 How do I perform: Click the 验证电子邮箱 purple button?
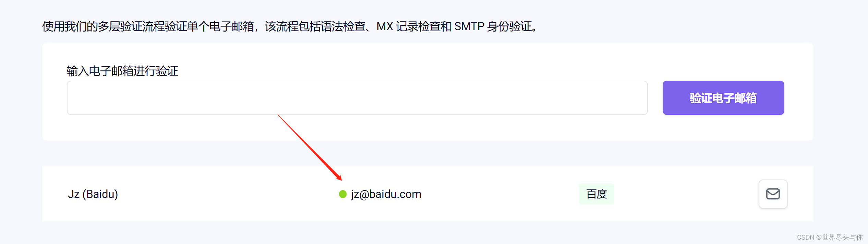[x=723, y=98]
